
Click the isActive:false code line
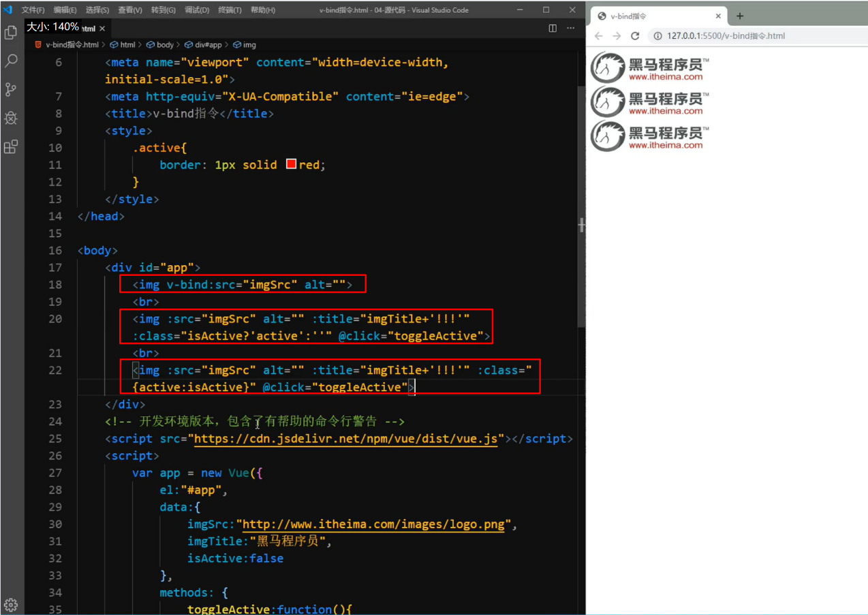point(235,558)
